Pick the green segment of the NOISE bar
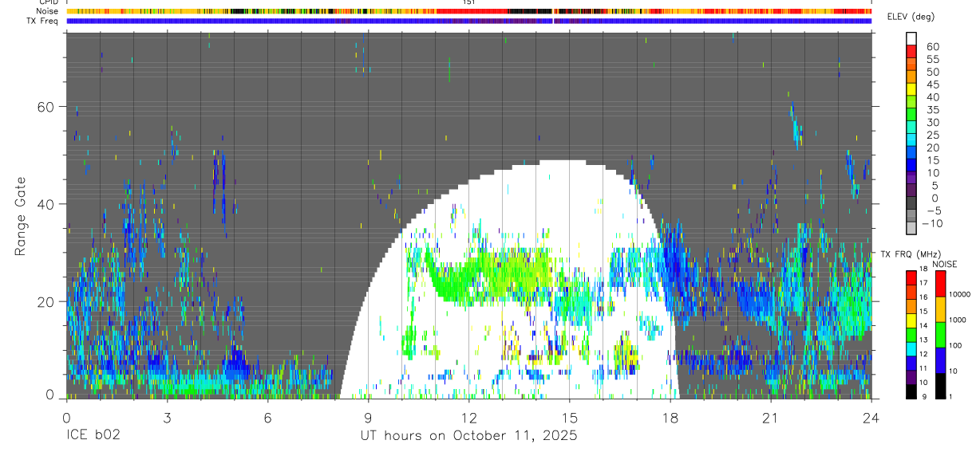This screenshot has width=980, height=452. tap(940, 334)
